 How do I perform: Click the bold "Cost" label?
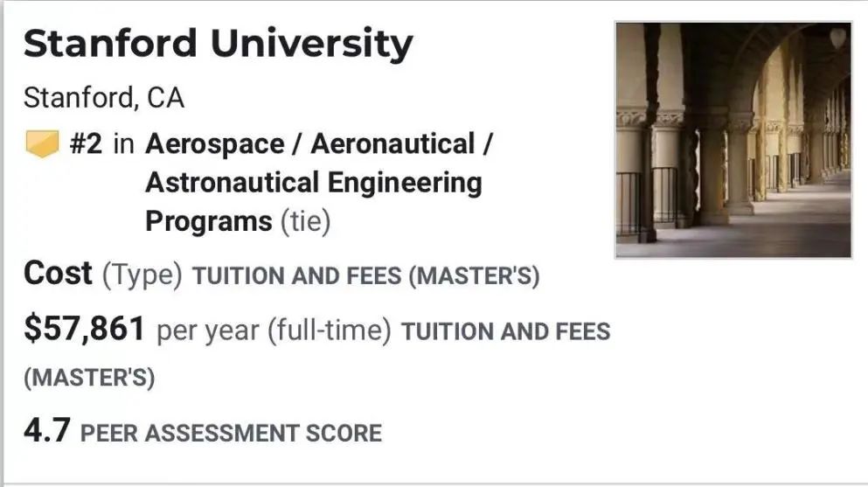pyautogui.click(x=58, y=274)
